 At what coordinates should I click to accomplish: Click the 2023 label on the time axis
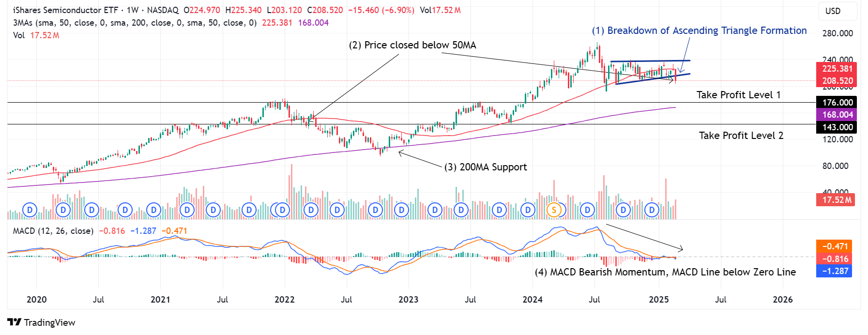tap(409, 300)
